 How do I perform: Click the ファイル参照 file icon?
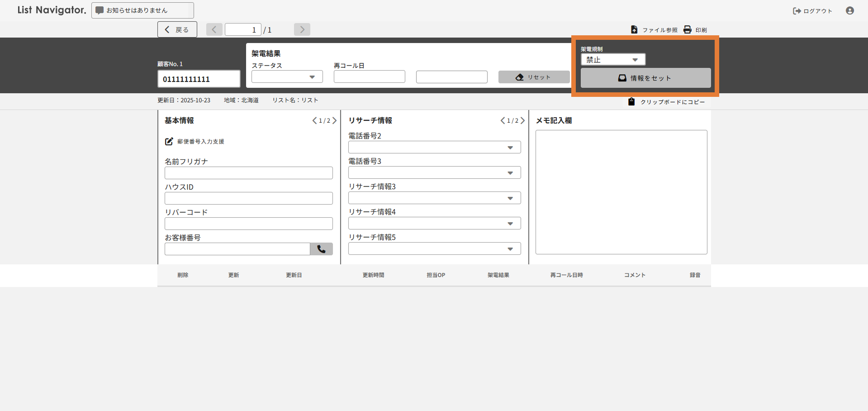click(x=634, y=29)
